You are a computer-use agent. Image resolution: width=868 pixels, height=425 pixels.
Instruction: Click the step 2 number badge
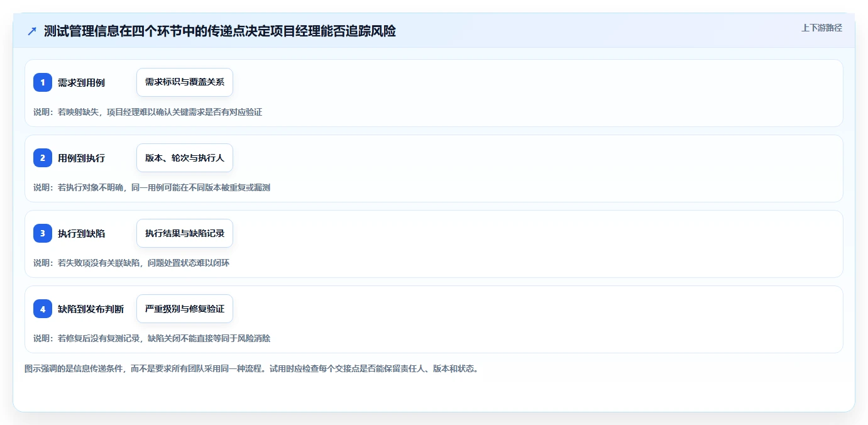click(43, 158)
